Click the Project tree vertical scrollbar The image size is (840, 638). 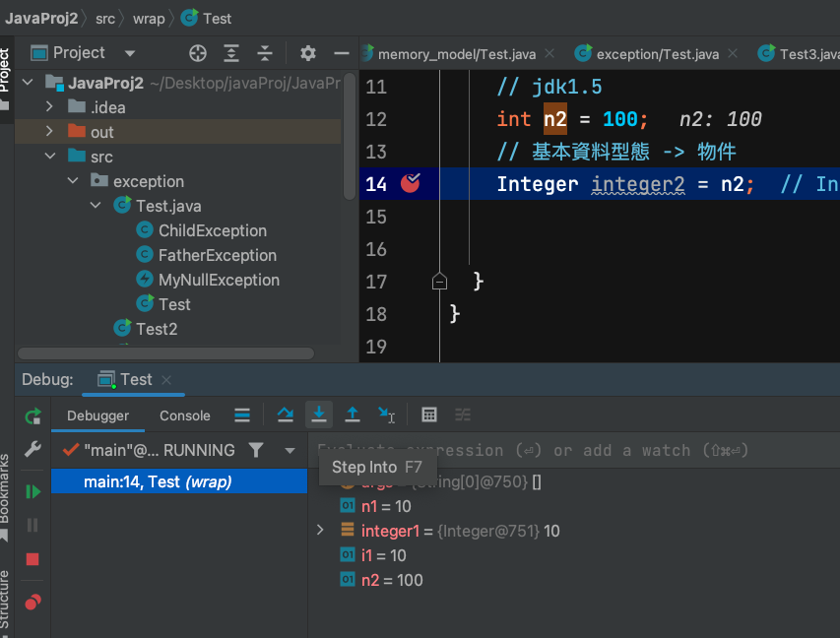[x=350, y=137]
